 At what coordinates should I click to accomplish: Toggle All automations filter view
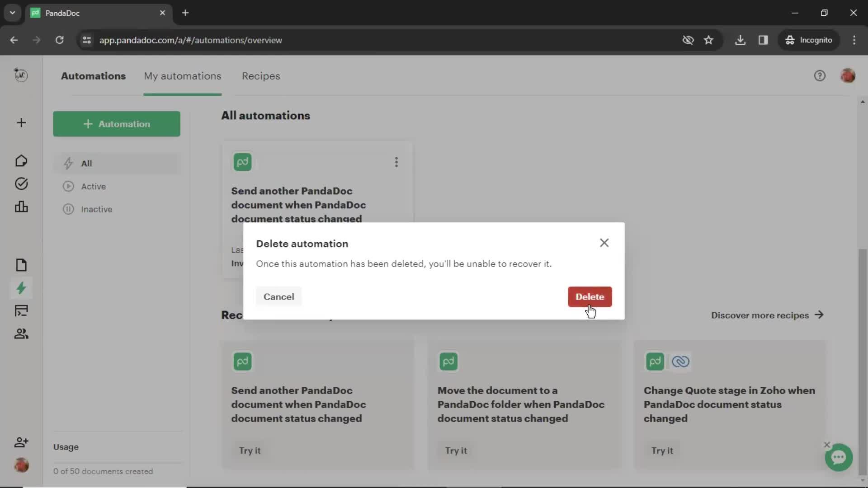tap(86, 163)
